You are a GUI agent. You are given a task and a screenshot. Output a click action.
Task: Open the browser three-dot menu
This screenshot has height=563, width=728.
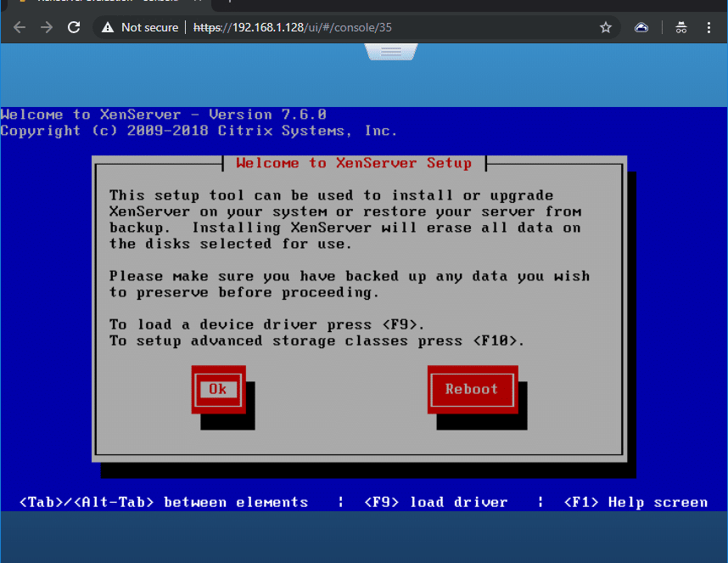click(x=708, y=27)
